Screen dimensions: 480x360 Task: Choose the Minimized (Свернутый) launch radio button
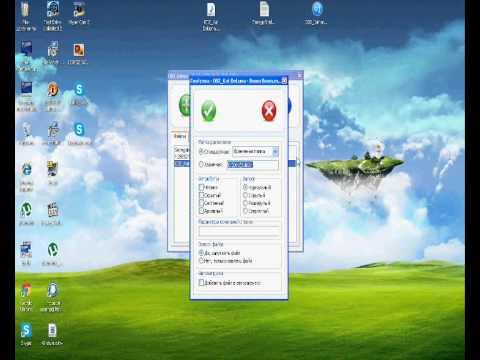245,211
